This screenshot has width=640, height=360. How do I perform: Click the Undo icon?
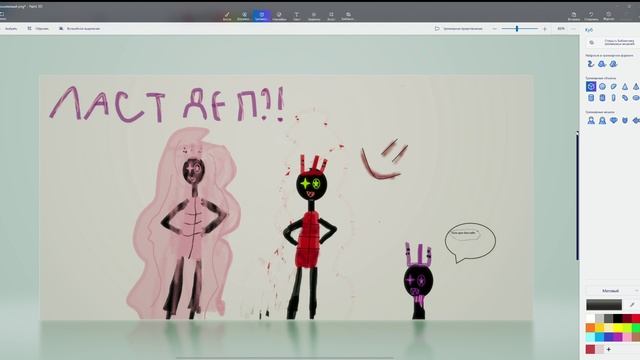pyautogui.click(x=591, y=16)
